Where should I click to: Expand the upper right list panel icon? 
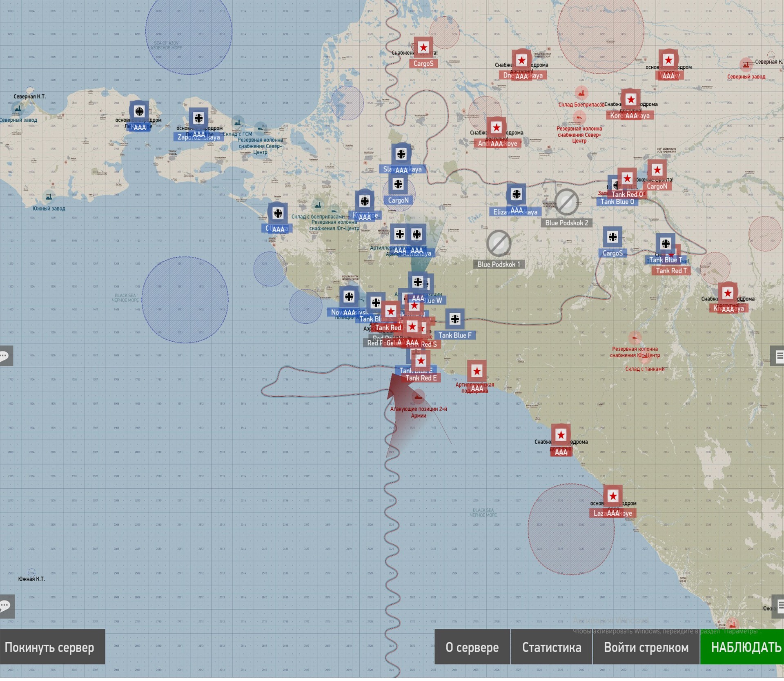779,356
